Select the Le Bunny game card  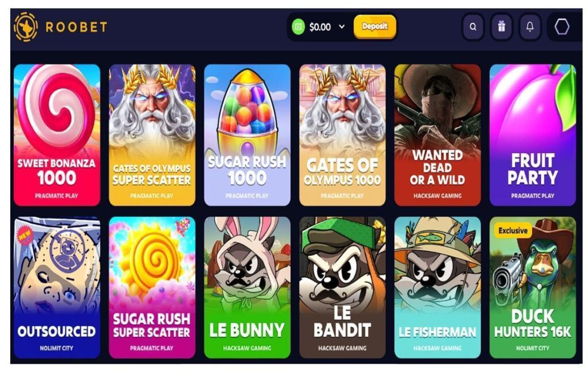tap(247, 287)
